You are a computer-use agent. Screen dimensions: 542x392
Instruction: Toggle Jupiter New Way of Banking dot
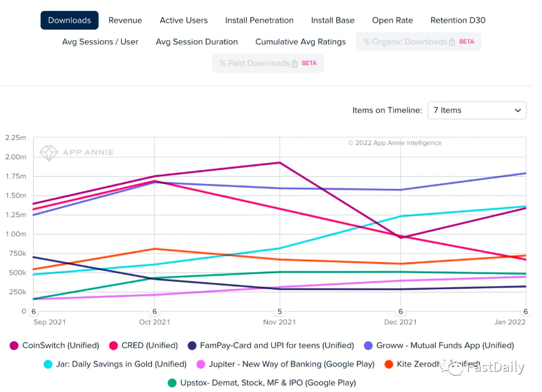[x=200, y=364]
